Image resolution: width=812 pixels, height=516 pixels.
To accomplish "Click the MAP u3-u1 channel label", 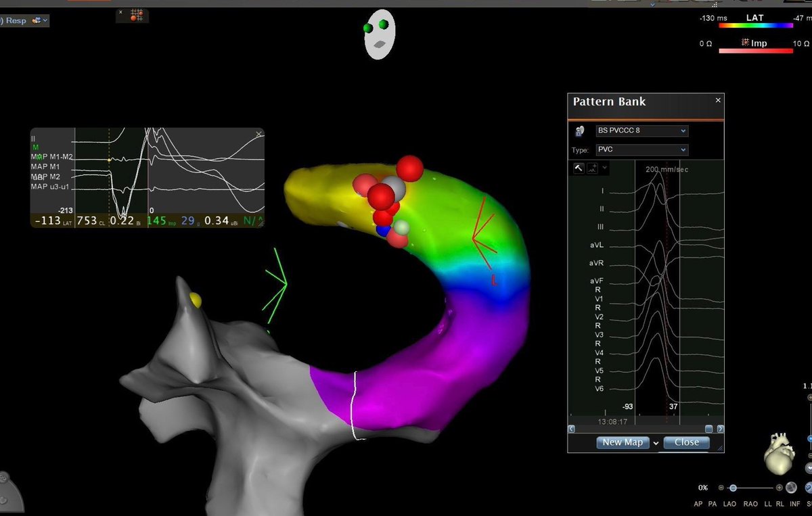I will point(50,186).
